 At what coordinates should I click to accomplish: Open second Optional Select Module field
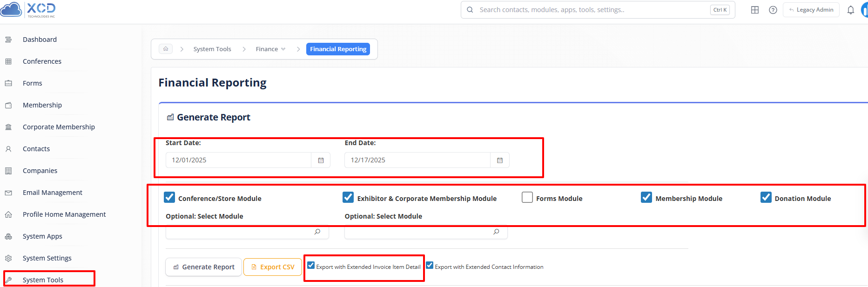pyautogui.click(x=419, y=232)
